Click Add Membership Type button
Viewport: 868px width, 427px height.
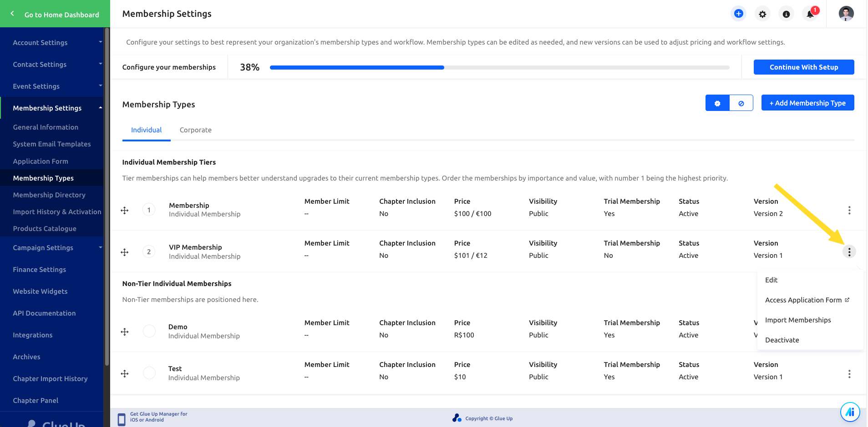(x=807, y=103)
